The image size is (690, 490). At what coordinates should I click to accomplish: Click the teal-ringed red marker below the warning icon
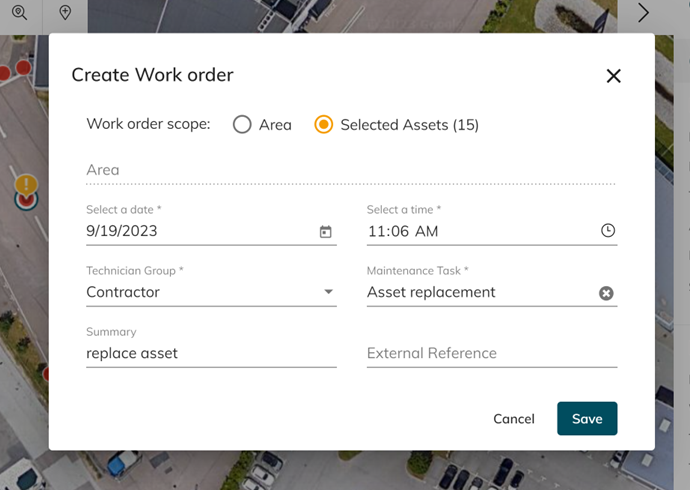coord(27,202)
